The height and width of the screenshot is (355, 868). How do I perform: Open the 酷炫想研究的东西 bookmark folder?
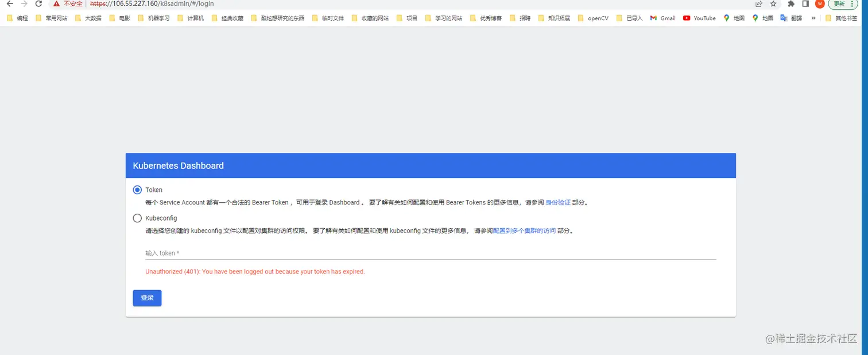(278, 18)
